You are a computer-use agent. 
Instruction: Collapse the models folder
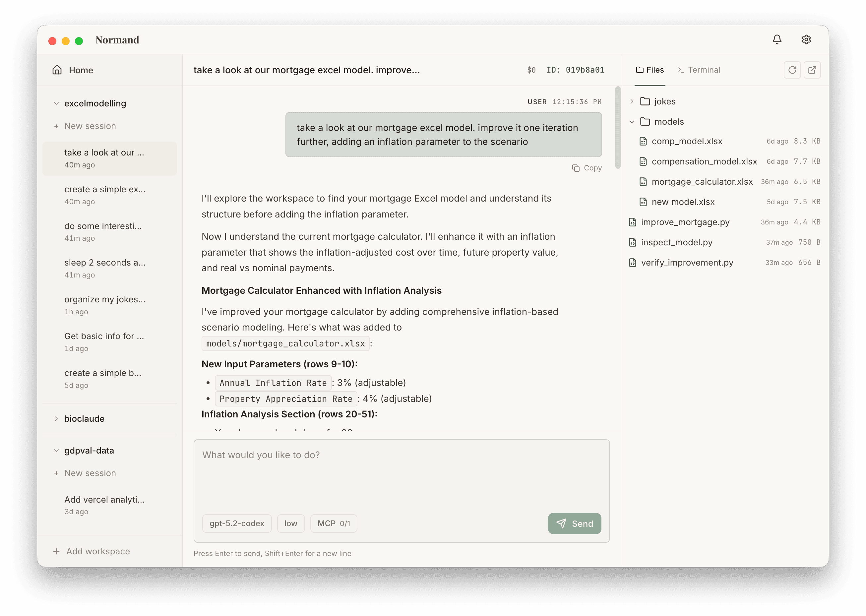point(632,122)
